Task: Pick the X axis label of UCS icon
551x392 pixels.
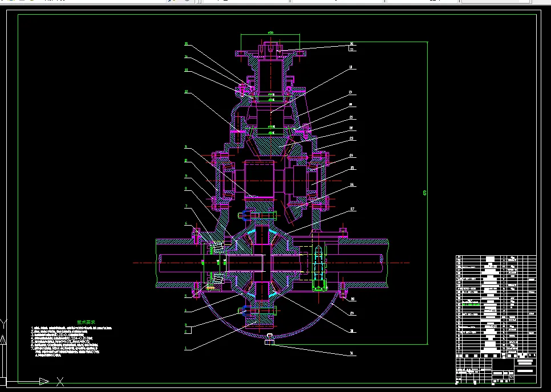Action: 60,382
